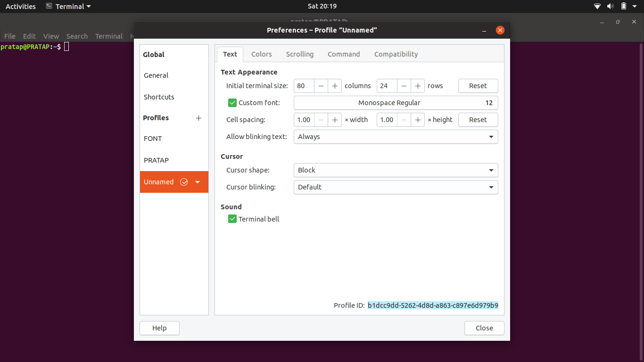Expand the Unnamed profile options arrow
Viewport: 644px width, 362px height.
tap(198, 182)
